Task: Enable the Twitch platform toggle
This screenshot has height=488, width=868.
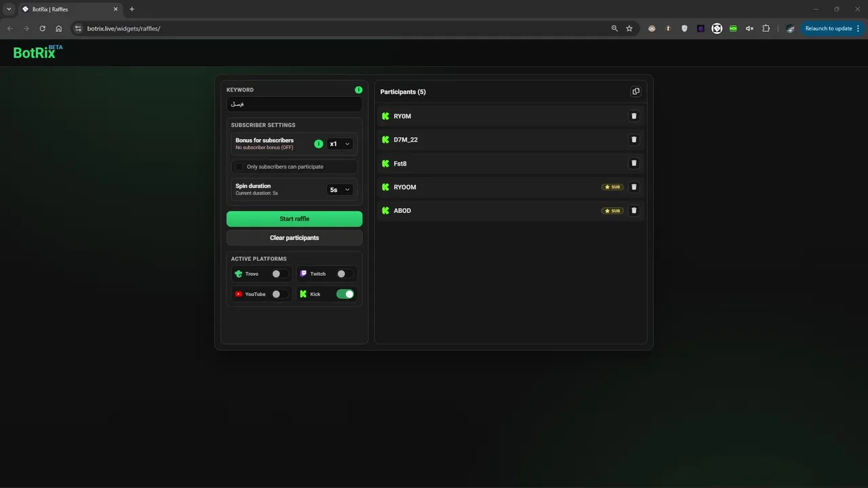Action: click(344, 274)
